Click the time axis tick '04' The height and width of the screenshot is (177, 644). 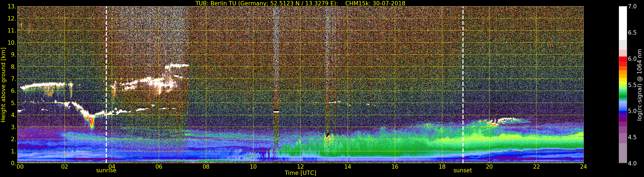click(112, 166)
